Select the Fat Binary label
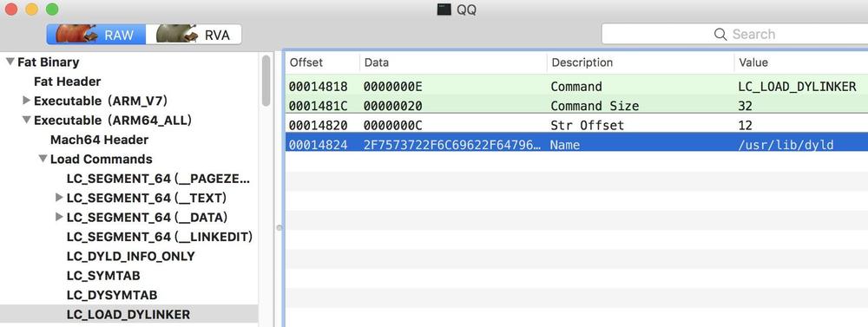The image size is (868, 327). point(48,62)
